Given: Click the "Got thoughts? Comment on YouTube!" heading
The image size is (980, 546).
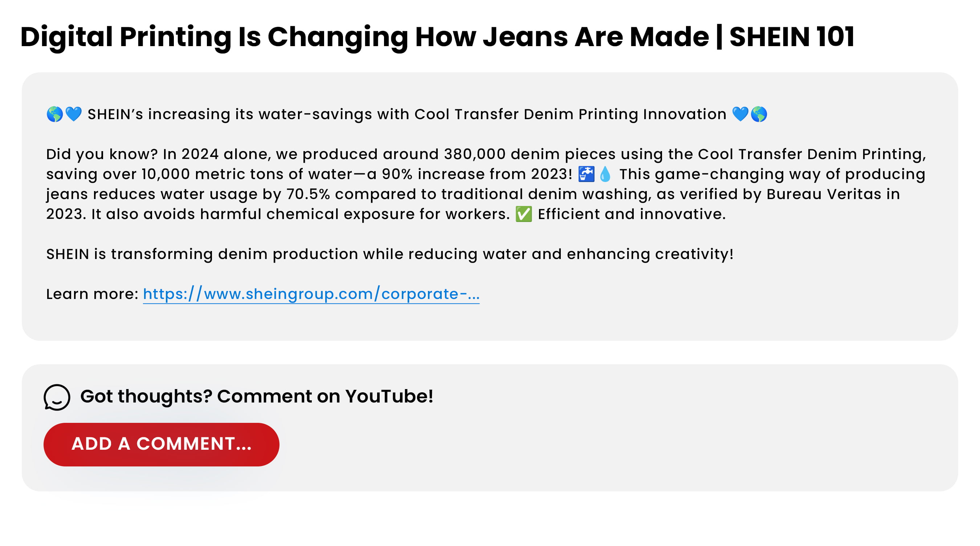Looking at the screenshot, I should (x=256, y=396).
